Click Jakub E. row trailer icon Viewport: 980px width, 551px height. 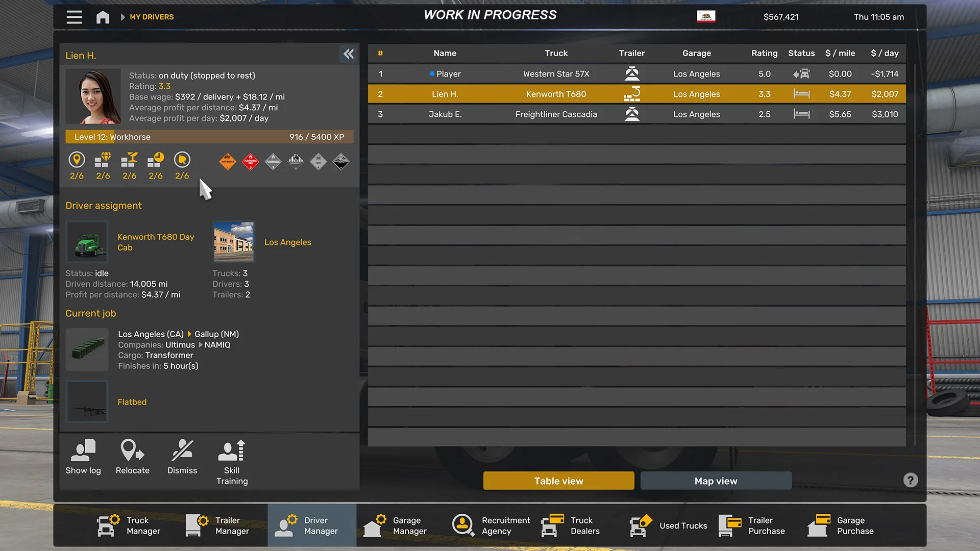[632, 114]
